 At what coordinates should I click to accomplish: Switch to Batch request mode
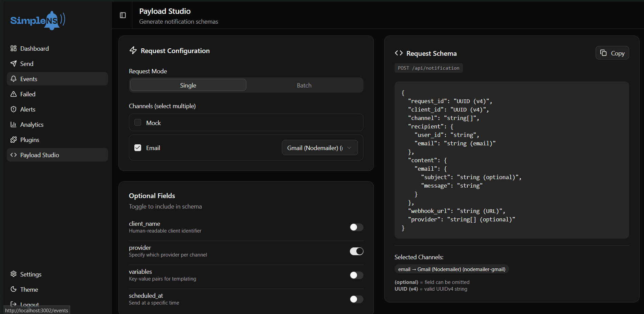click(x=304, y=85)
